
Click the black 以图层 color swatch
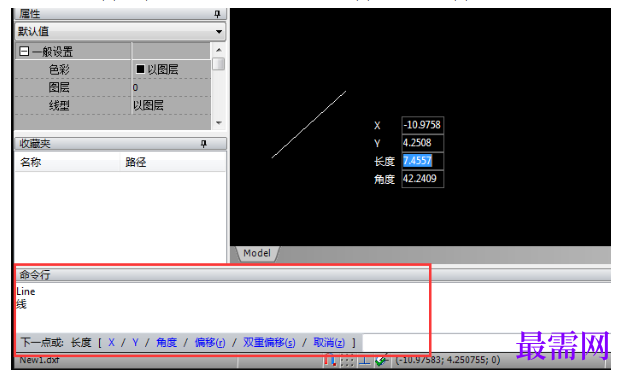140,69
